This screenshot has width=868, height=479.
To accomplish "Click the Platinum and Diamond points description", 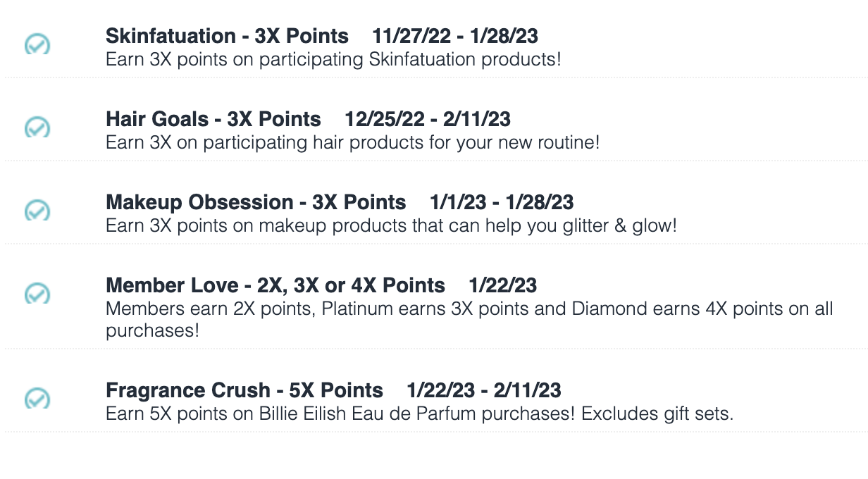I will point(469,319).
